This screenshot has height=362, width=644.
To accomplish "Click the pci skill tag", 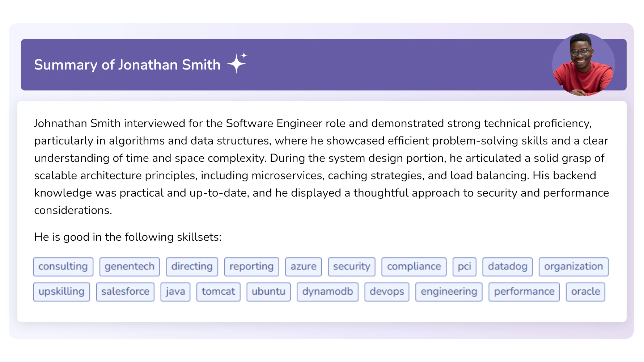I will coord(464,267).
